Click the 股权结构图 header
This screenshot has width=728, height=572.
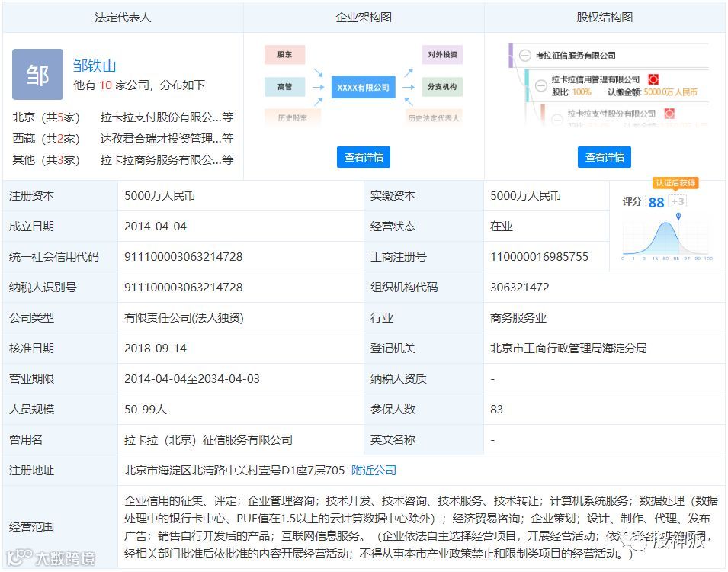pyautogui.click(x=605, y=18)
